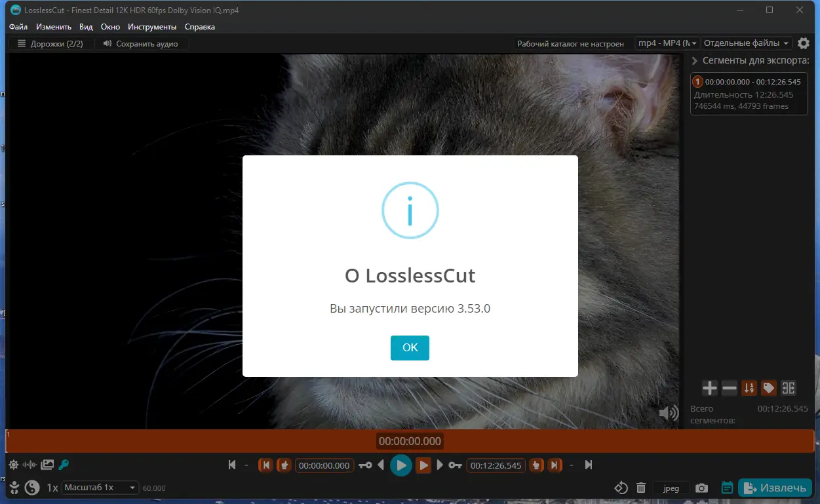Seek to the next keyframe

tap(456, 465)
